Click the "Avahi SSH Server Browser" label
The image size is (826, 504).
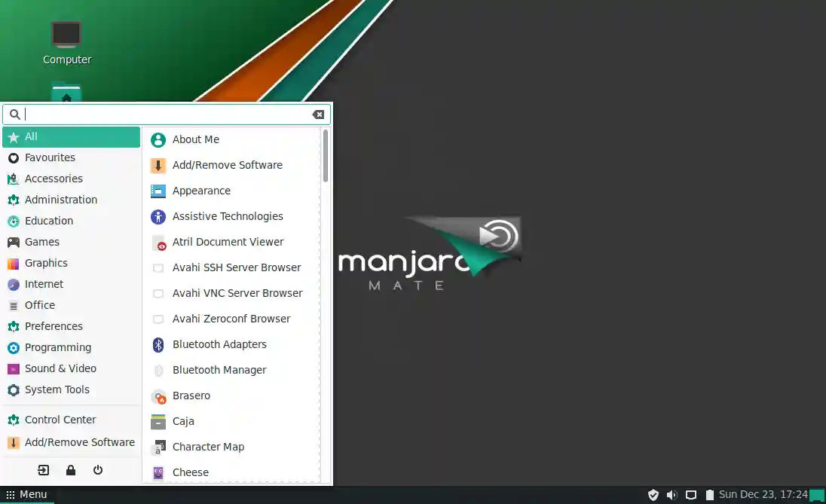coord(237,267)
